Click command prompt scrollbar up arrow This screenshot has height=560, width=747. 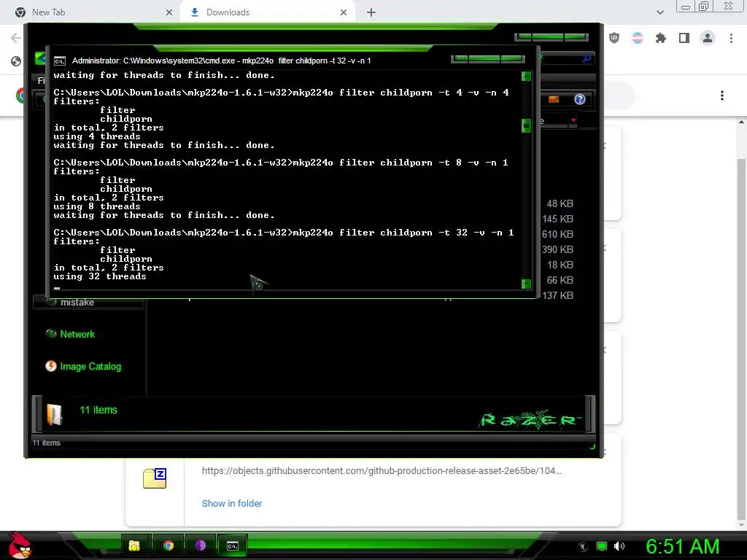[526, 76]
